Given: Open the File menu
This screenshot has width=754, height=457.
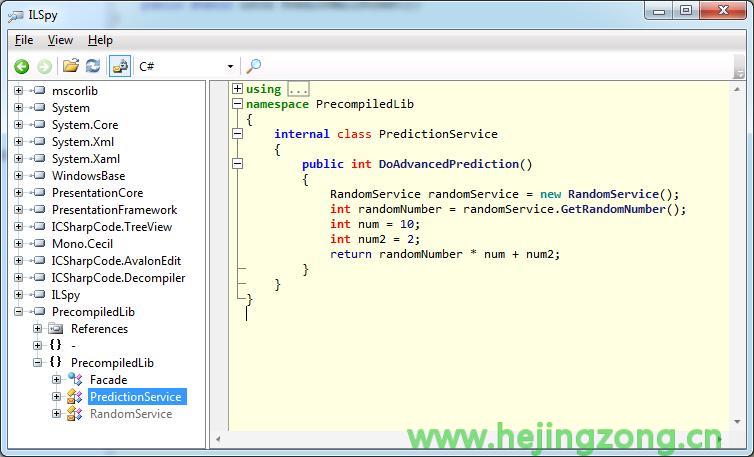Looking at the screenshot, I should point(24,40).
